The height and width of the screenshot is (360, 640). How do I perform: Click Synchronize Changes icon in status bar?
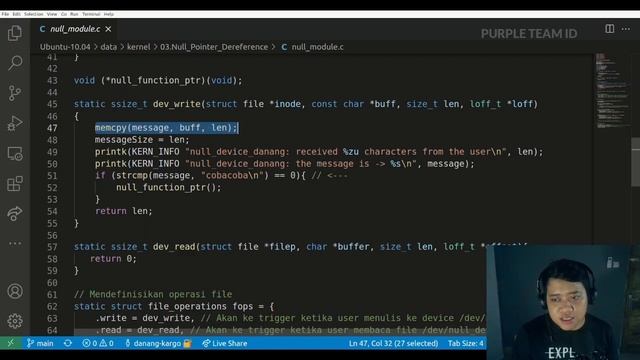[68, 343]
